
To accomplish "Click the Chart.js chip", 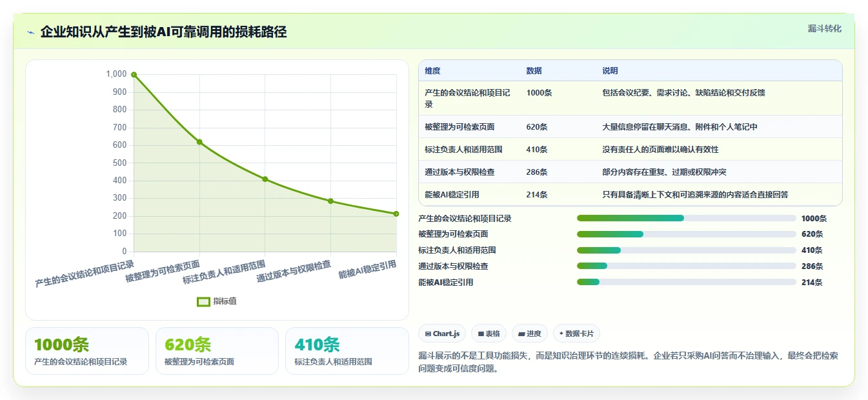I will click(x=442, y=334).
